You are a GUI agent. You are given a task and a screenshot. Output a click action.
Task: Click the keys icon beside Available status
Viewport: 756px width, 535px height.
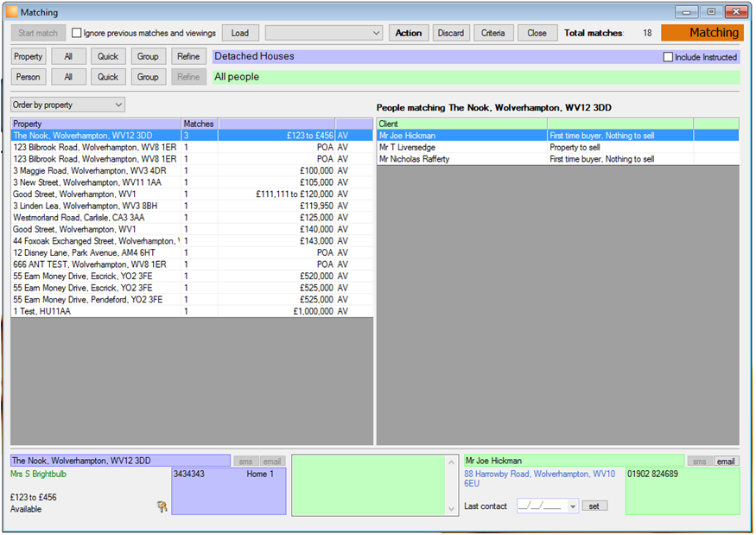[162, 506]
